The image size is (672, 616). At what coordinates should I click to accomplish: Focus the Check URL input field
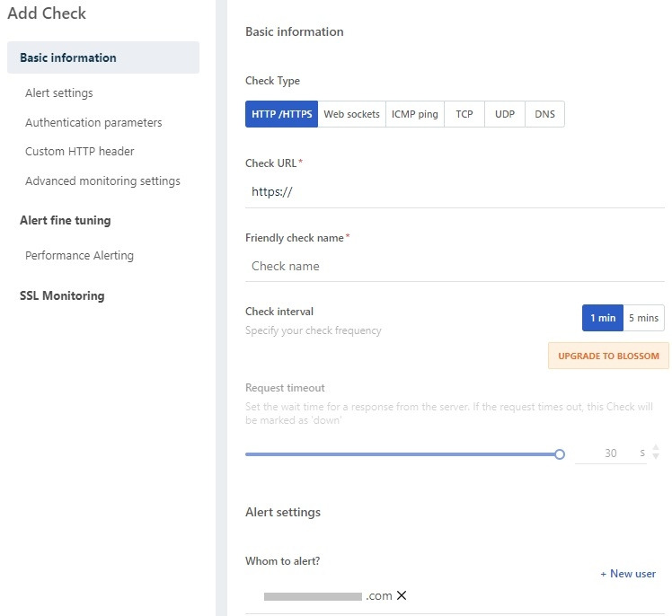[x=455, y=191]
